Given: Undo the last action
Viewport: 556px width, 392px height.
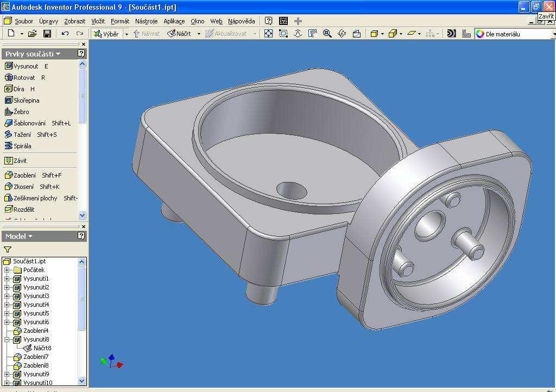Looking at the screenshot, I should point(65,34).
